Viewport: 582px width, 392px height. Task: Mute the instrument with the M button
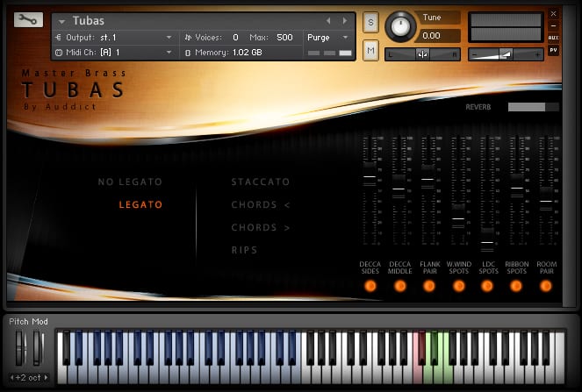pyautogui.click(x=370, y=52)
